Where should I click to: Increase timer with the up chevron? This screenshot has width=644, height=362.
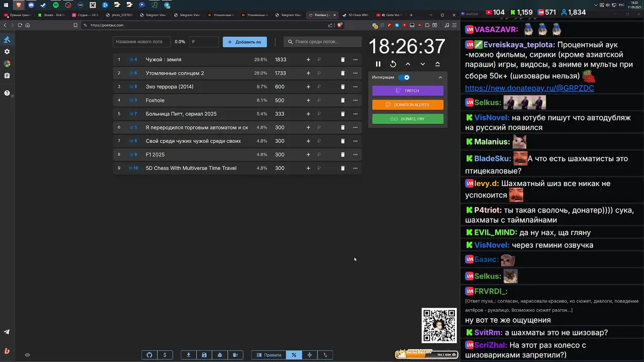[408, 64]
